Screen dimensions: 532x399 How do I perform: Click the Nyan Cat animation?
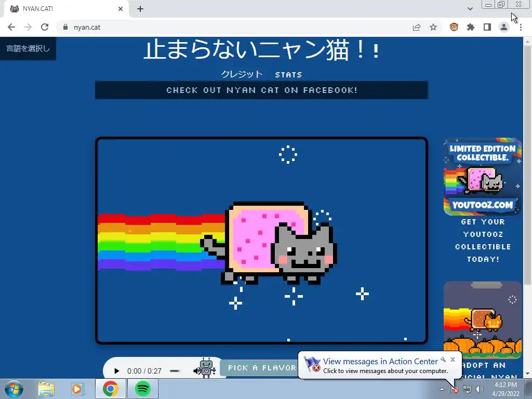[261, 241]
